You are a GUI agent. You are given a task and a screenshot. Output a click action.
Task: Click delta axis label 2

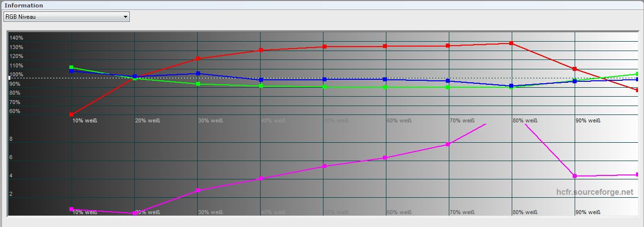pos(11,194)
